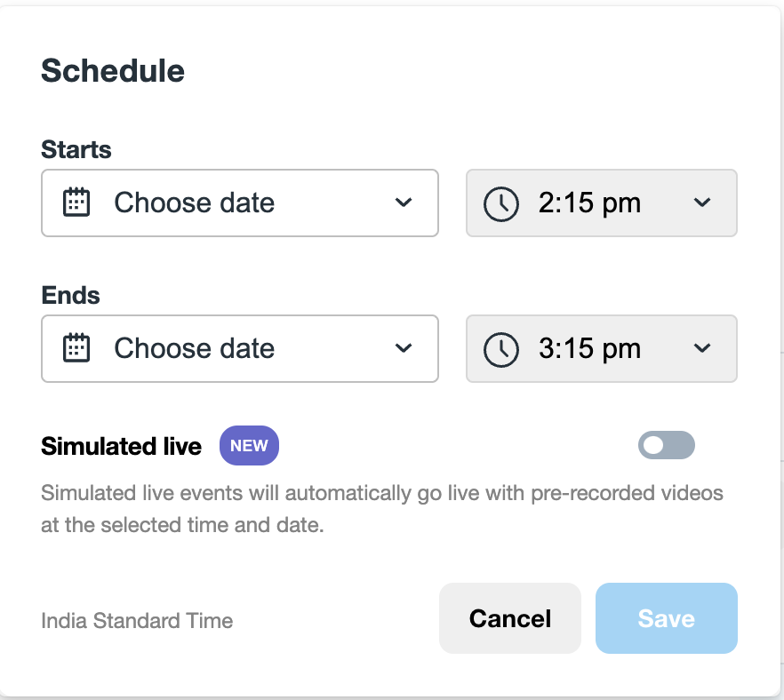Click the Simulated live description text
This screenshot has width=784, height=700.
[x=382, y=508]
